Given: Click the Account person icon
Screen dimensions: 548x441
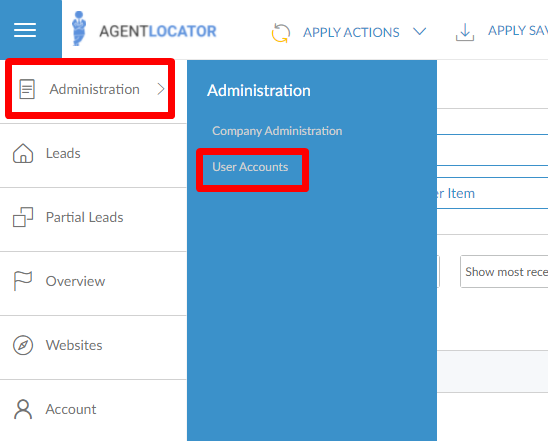Looking at the screenshot, I should pos(23,409).
